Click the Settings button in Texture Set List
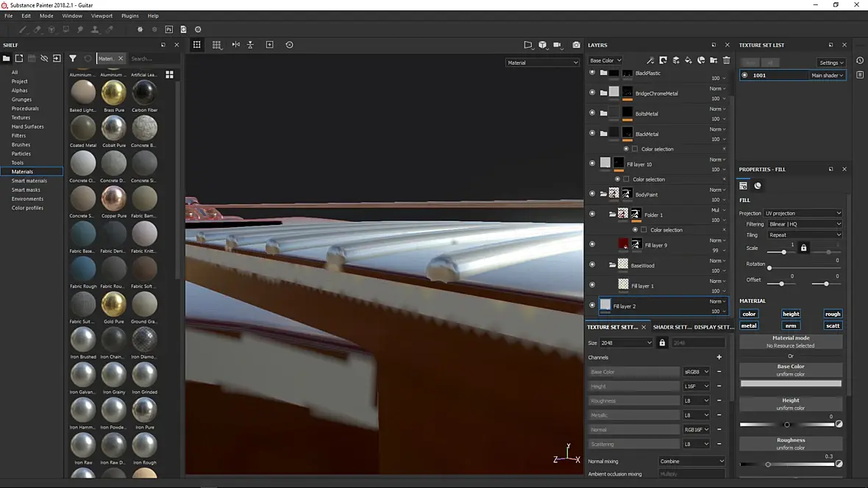The height and width of the screenshot is (488, 868). (x=831, y=62)
